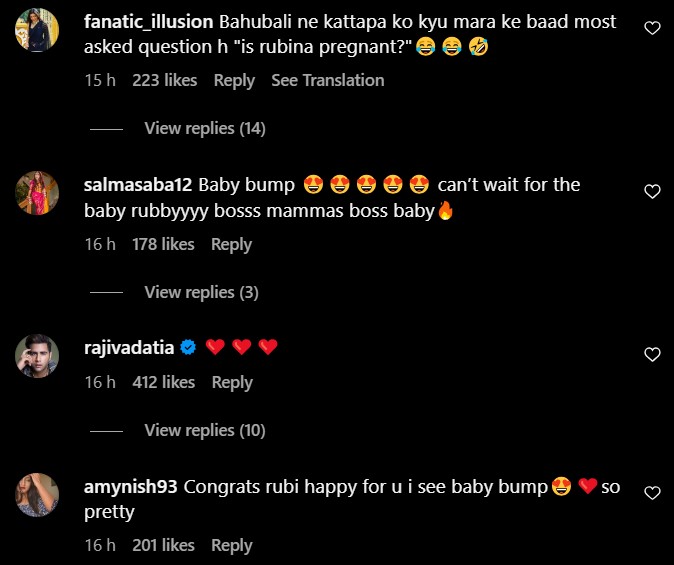Like salmasaba12's comment with the heart

tap(652, 191)
